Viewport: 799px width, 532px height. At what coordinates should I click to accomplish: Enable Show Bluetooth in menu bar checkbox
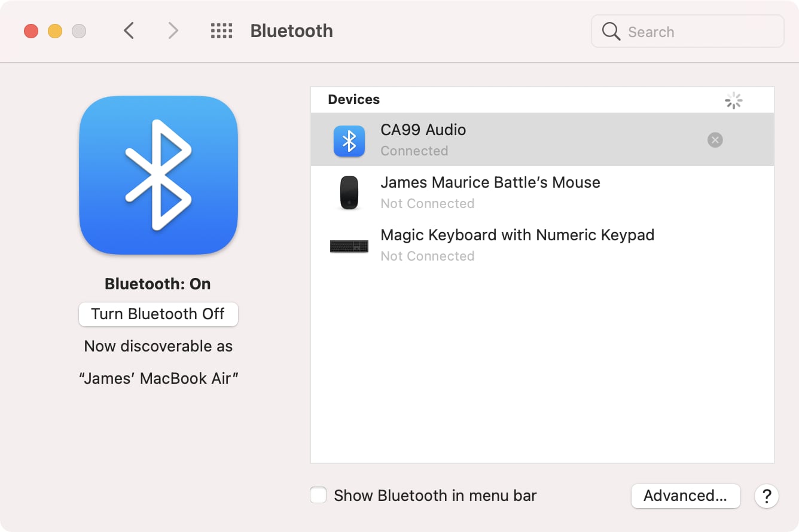pyautogui.click(x=318, y=496)
